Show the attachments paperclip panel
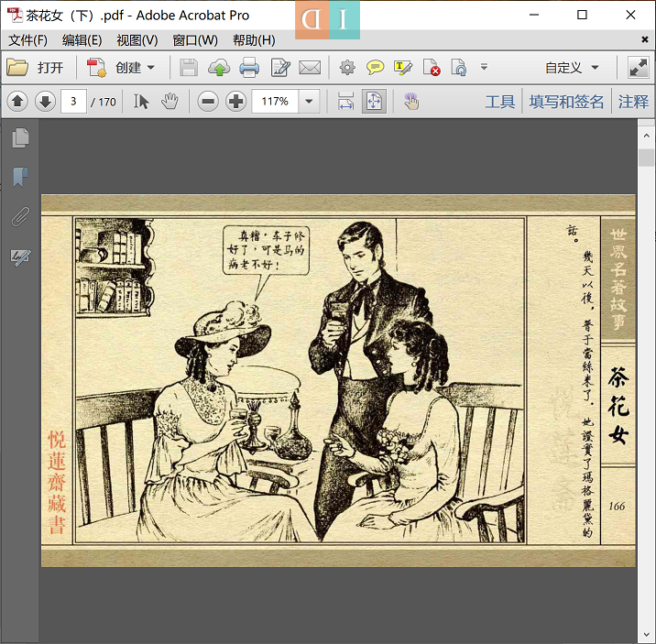Viewport: 656px width, 644px height. click(20, 216)
